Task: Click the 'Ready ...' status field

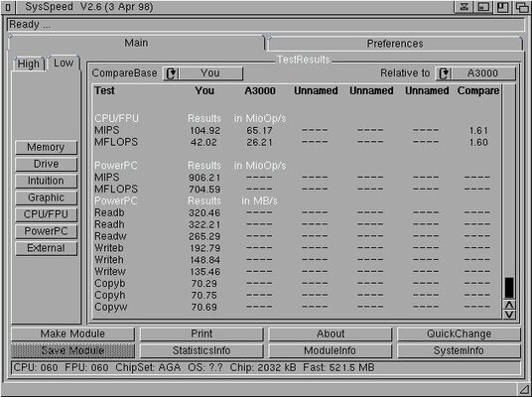Action: (x=266, y=25)
